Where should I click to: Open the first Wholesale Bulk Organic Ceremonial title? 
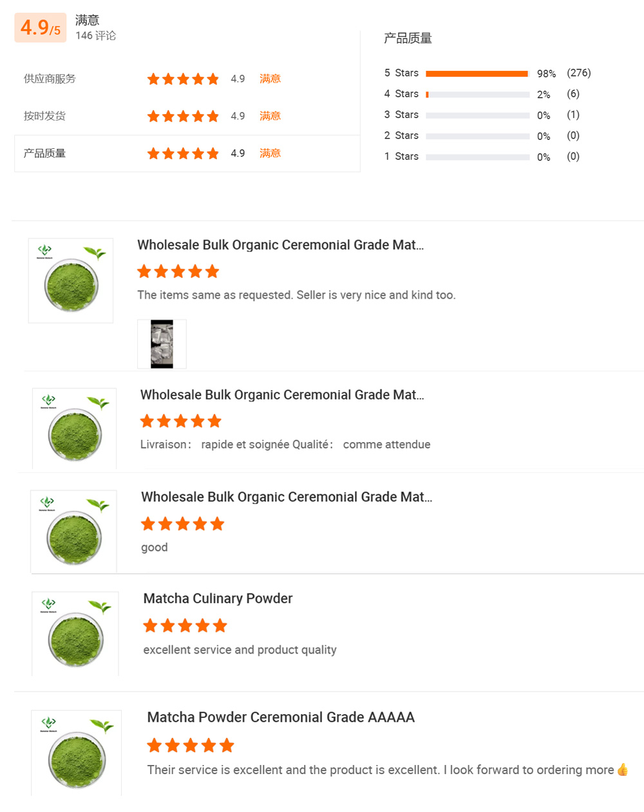[280, 245]
